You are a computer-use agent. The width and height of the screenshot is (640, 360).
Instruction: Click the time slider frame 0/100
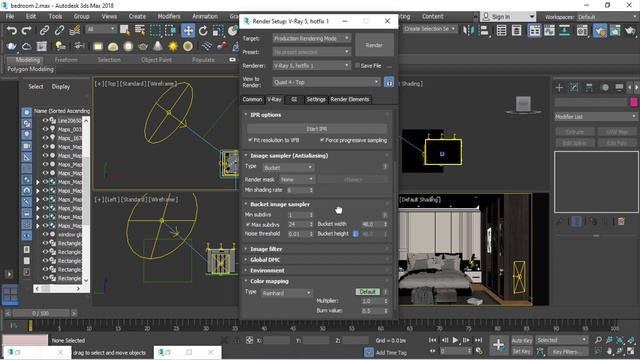click(41, 313)
